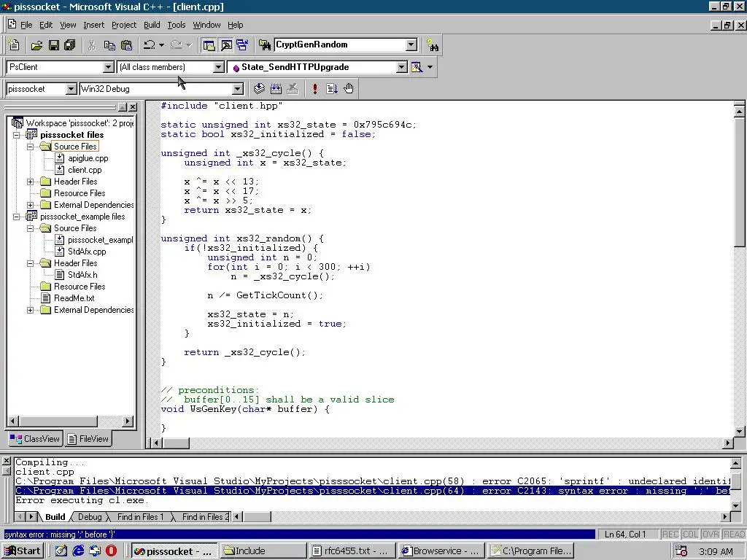Screen dimensions: 747x560
Task: Click the Compile icon on the build toolbar
Action: (x=259, y=88)
